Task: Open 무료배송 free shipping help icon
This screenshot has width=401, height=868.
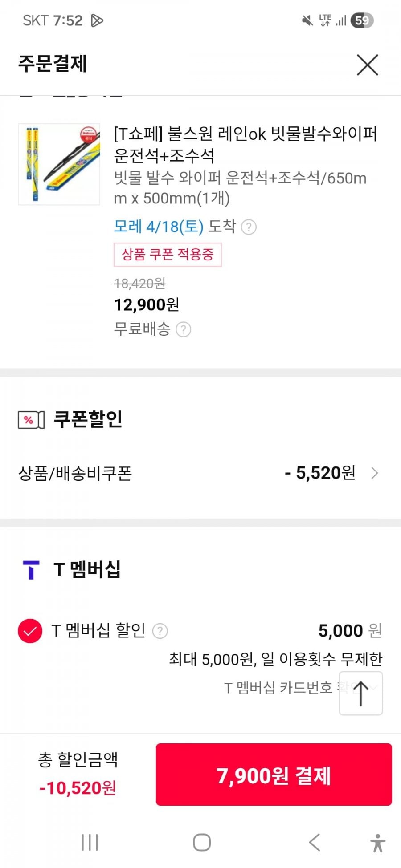Action: click(x=184, y=330)
